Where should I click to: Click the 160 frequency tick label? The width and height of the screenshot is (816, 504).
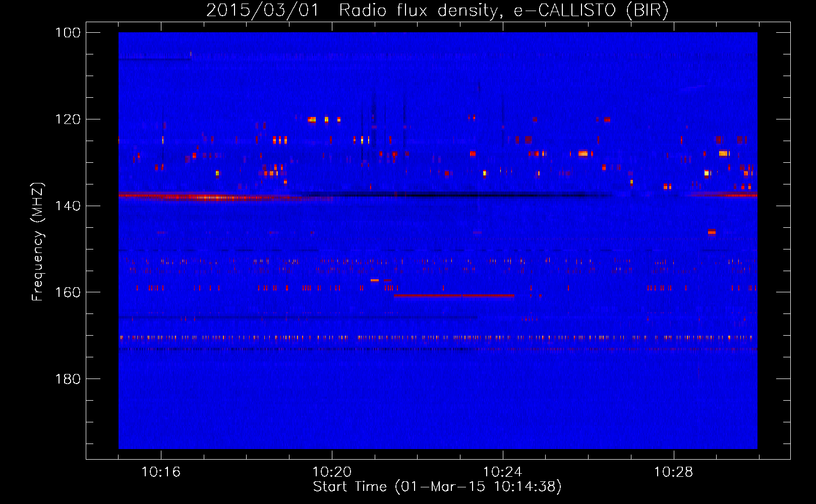point(68,292)
